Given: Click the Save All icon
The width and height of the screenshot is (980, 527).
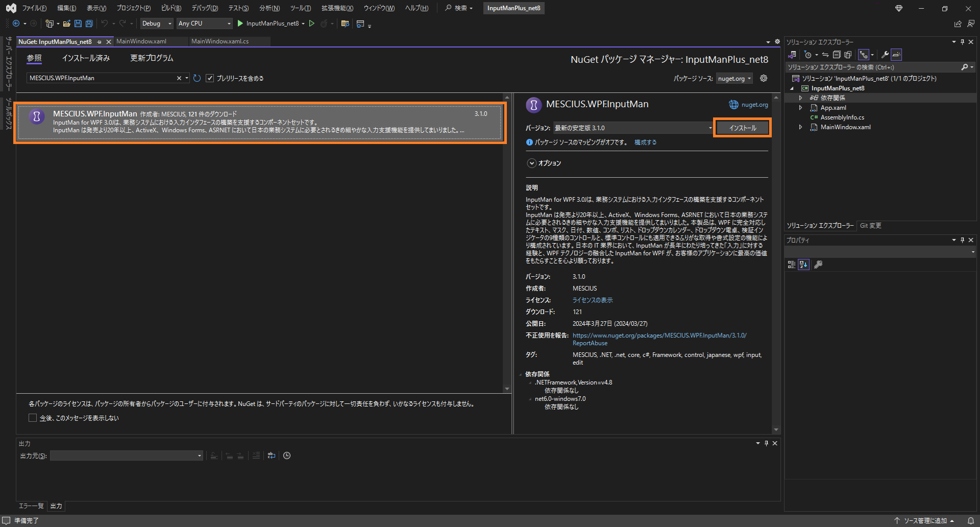Looking at the screenshot, I should [89, 23].
